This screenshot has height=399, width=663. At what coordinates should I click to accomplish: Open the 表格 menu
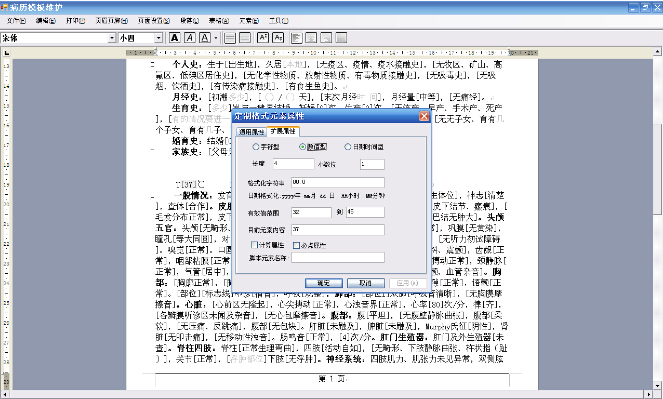pyautogui.click(x=219, y=21)
